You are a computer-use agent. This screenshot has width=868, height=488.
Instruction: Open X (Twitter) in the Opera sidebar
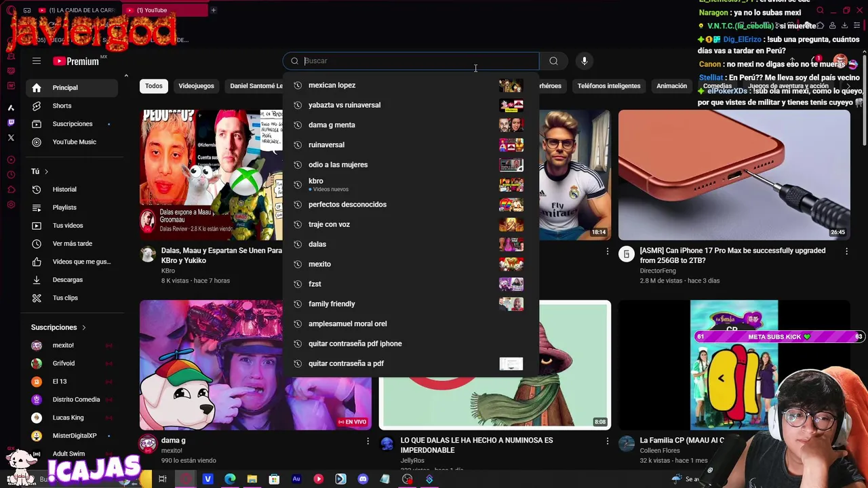[11, 138]
